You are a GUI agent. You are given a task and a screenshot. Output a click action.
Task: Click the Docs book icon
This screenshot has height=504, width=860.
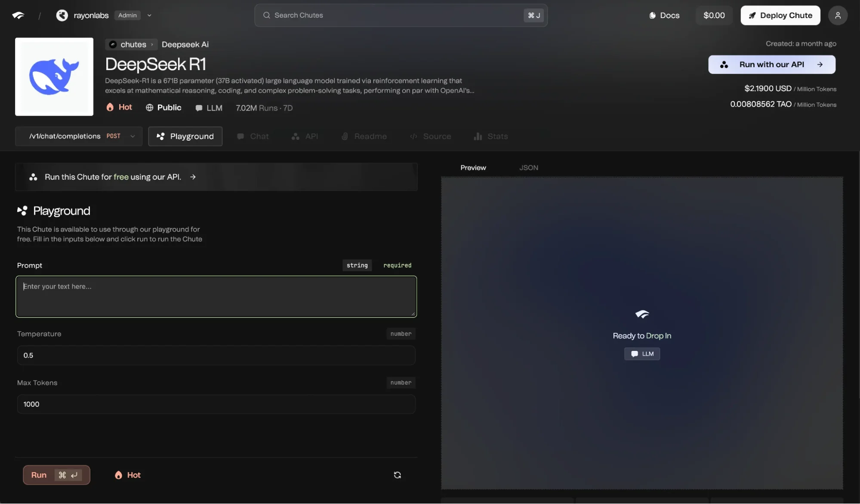point(652,15)
